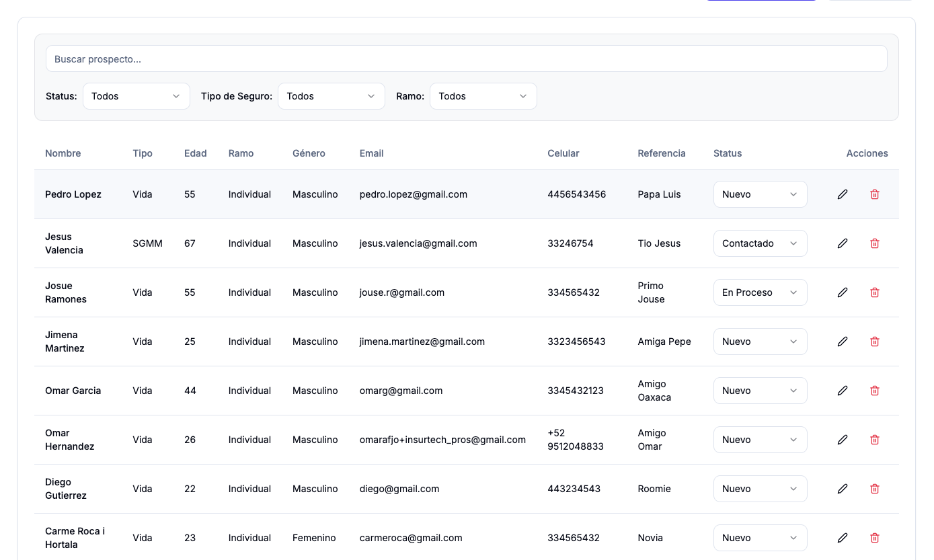Click pencil icon for Jesus Valencia
The height and width of the screenshot is (560, 934).
(843, 243)
